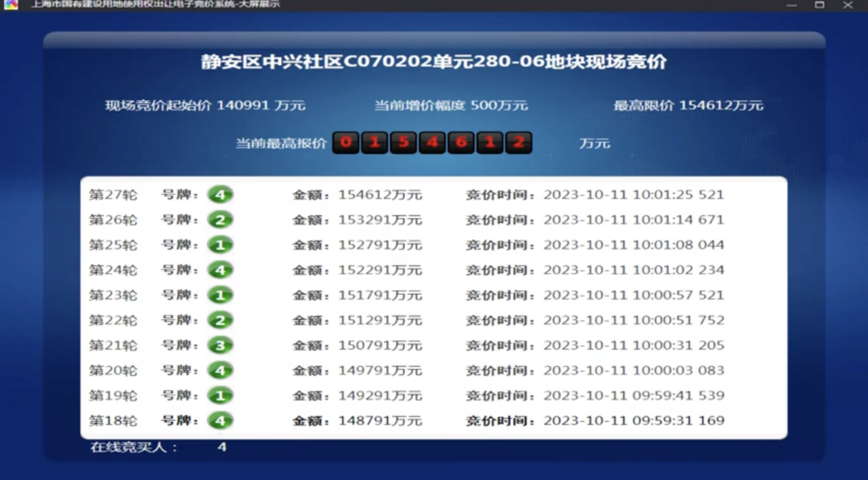Click bidder badge 1 in round 19
Screen dimensions: 868x480
click(221, 396)
